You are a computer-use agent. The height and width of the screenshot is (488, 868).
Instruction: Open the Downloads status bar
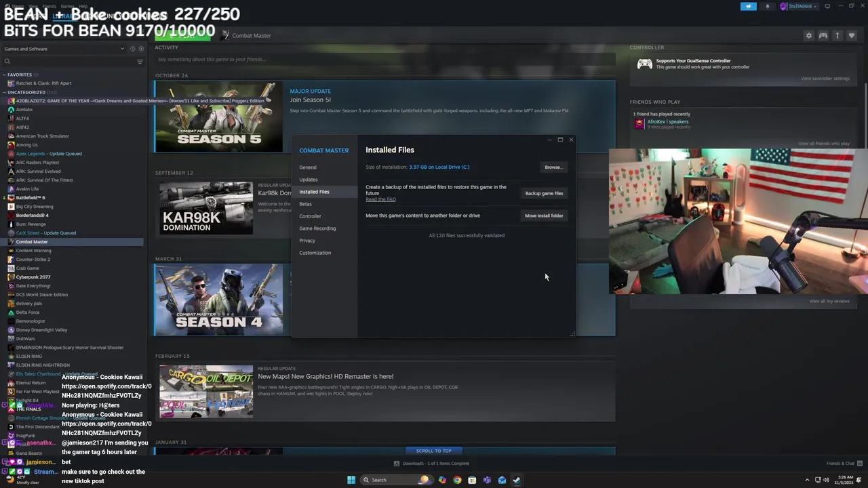pos(431,464)
